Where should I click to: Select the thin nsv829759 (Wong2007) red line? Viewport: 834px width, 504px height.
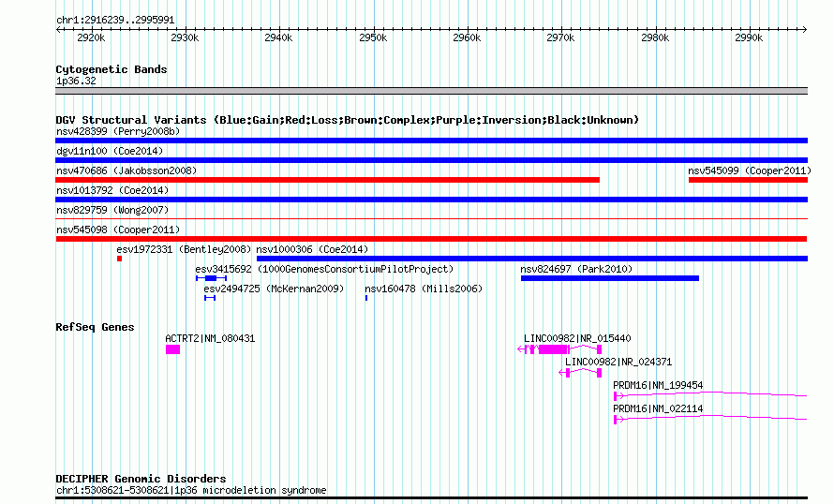tap(431, 218)
